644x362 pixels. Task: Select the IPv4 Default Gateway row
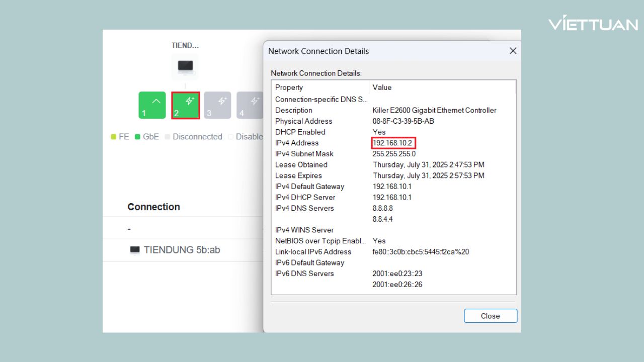point(309,187)
